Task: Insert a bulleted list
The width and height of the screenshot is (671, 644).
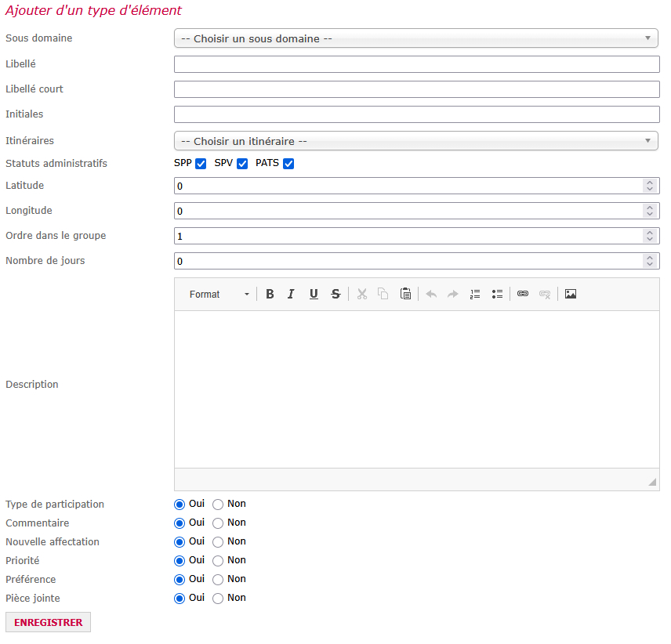Action: pos(497,295)
